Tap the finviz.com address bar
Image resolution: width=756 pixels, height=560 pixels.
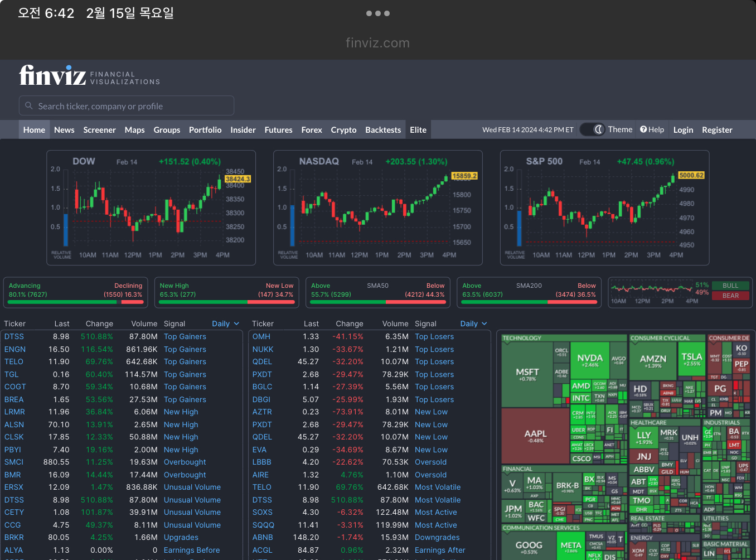click(x=378, y=43)
